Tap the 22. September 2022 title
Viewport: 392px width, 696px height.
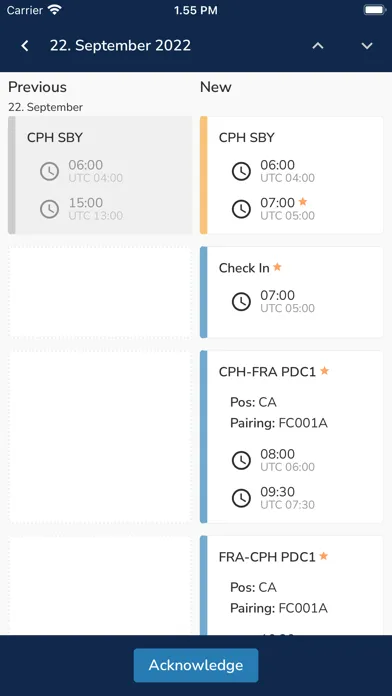point(120,45)
